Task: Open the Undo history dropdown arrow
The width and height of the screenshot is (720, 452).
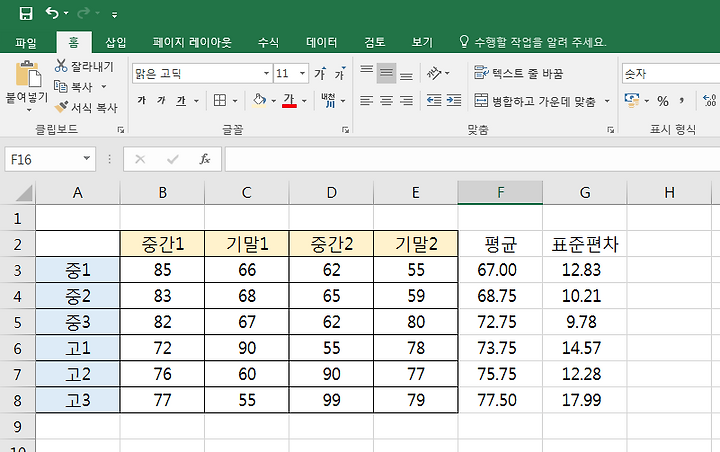Action: [x=66, y=14]
